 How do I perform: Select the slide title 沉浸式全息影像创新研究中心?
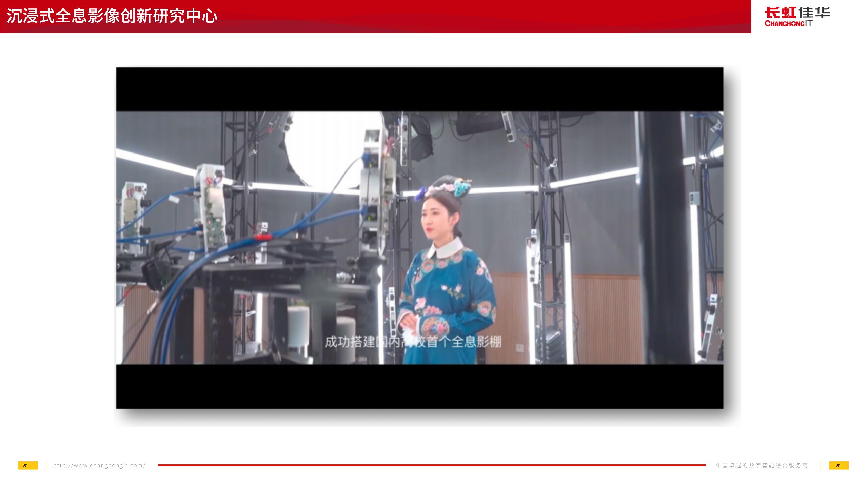(112, 16)
